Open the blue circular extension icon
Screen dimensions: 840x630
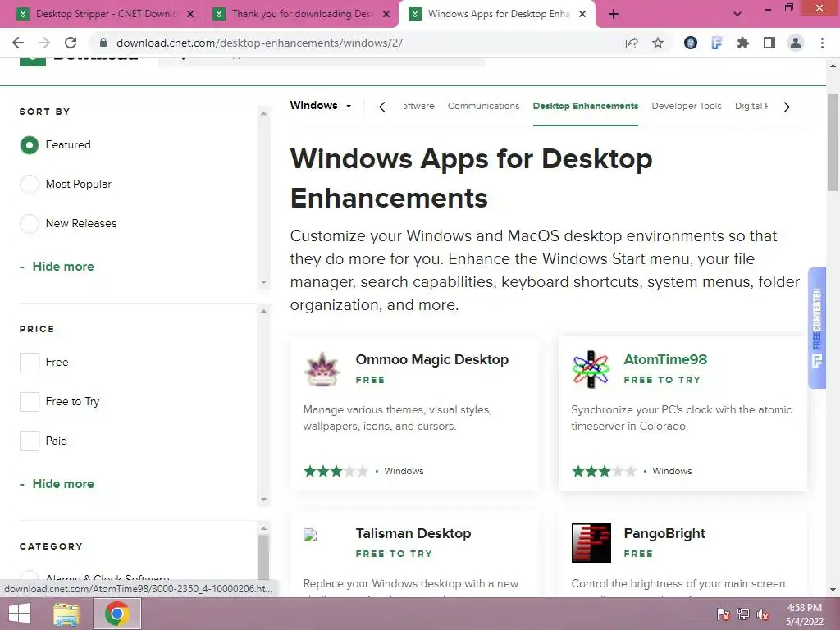coord(691,43)
